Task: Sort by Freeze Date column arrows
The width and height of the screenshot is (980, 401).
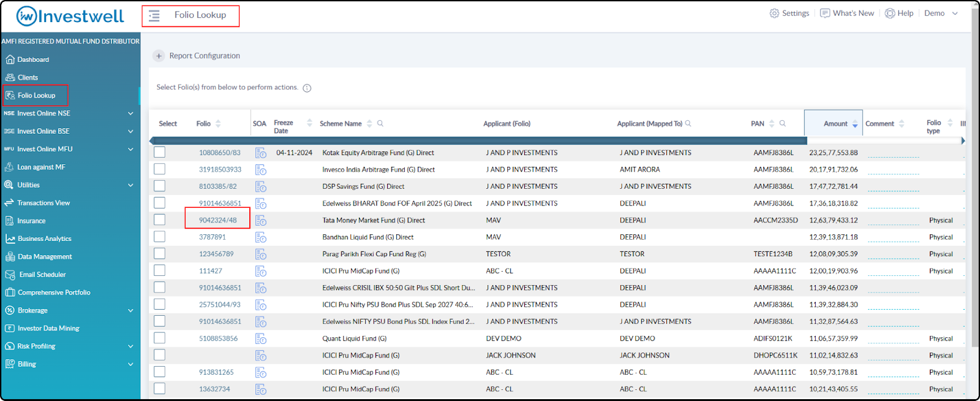Action: 310,123
